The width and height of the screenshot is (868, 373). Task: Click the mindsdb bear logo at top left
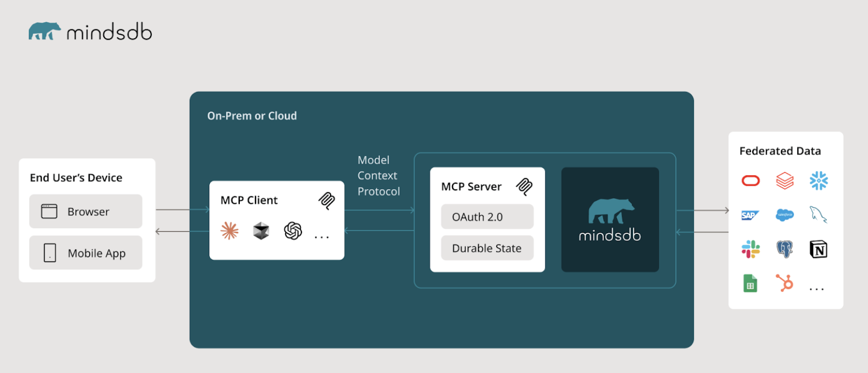pyautogui.click(x=44, y=31)
